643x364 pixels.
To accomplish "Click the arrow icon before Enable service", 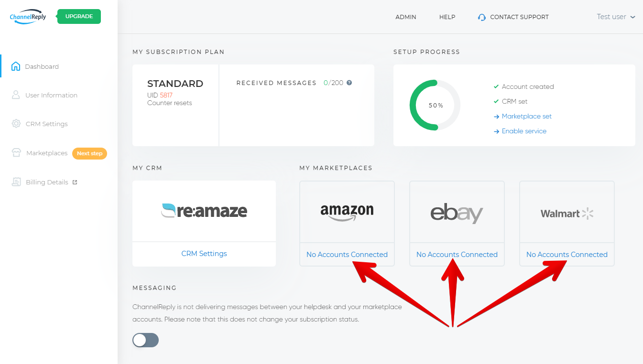I will coord(496,131).
